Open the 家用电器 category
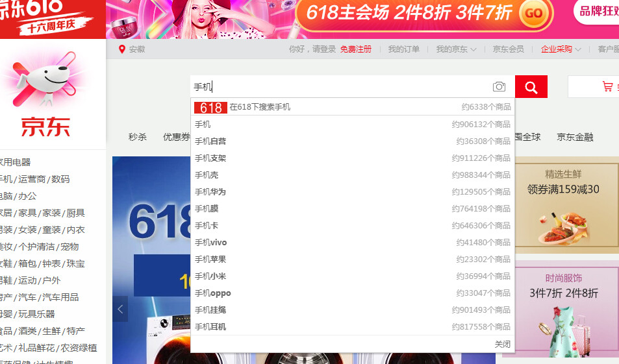The width and height of the screenshot is (619, 364). click(16, 162)
